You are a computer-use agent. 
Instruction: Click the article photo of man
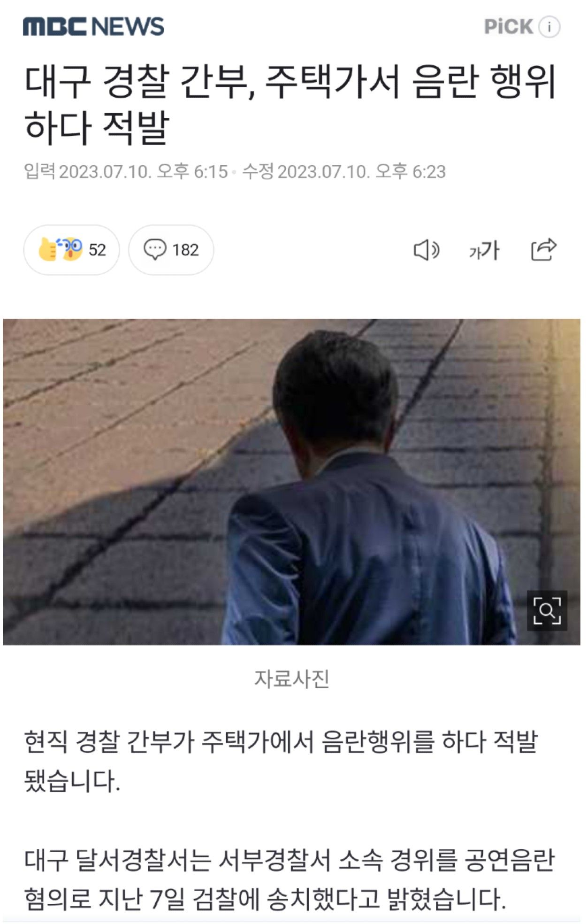tap(291, 482)
